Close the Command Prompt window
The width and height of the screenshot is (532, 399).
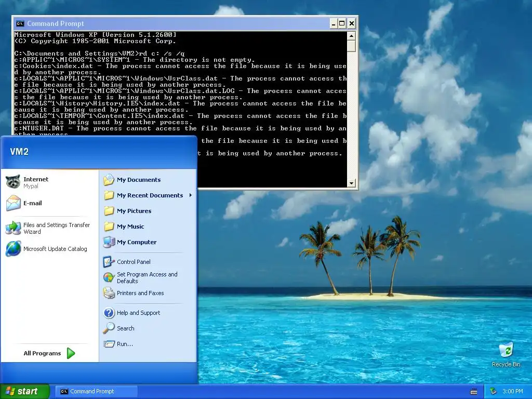352,23
